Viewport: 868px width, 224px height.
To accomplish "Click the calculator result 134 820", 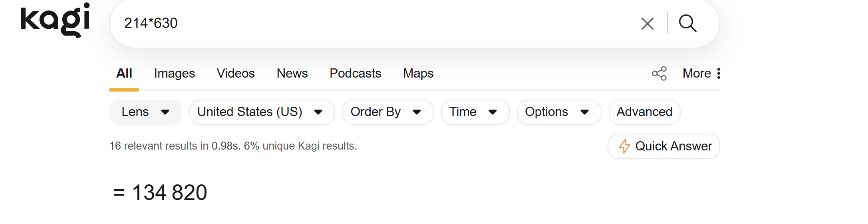I will pos(169,192).
